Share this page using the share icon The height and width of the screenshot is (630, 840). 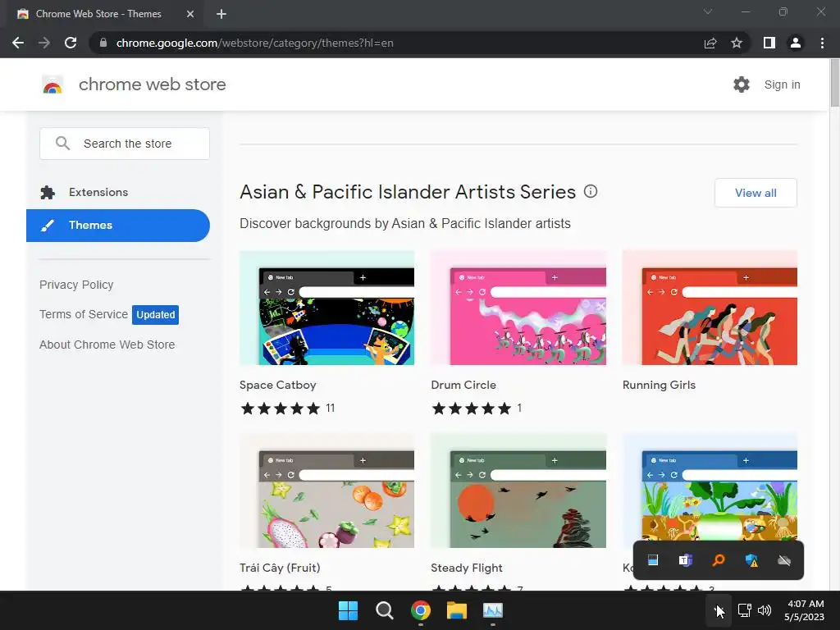coord(710,43)
